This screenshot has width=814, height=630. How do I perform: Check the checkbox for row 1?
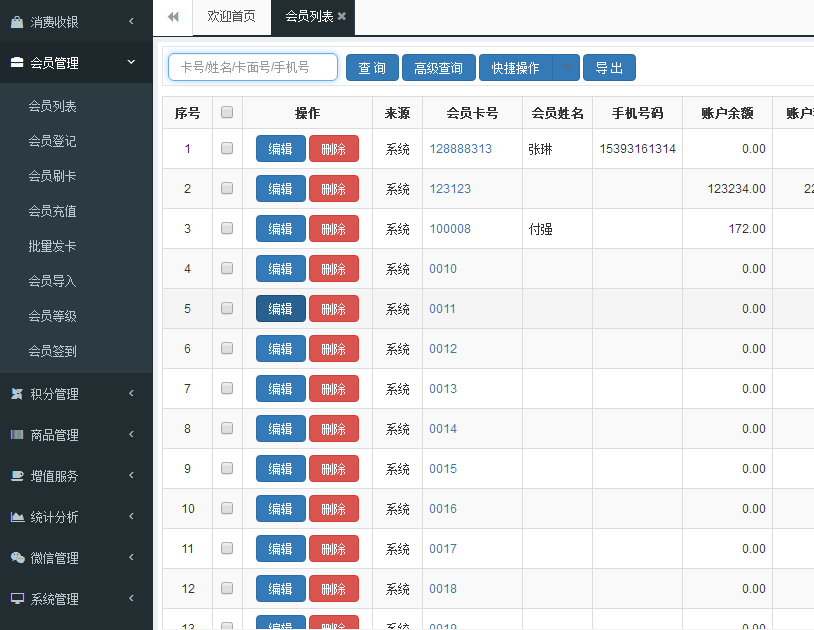click(227, 148)
